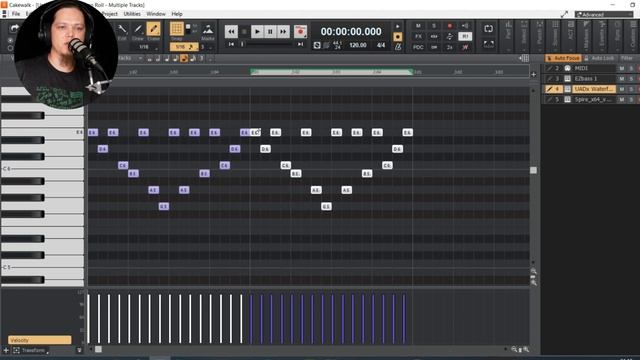Open the Marks module icon

(208, 29)
